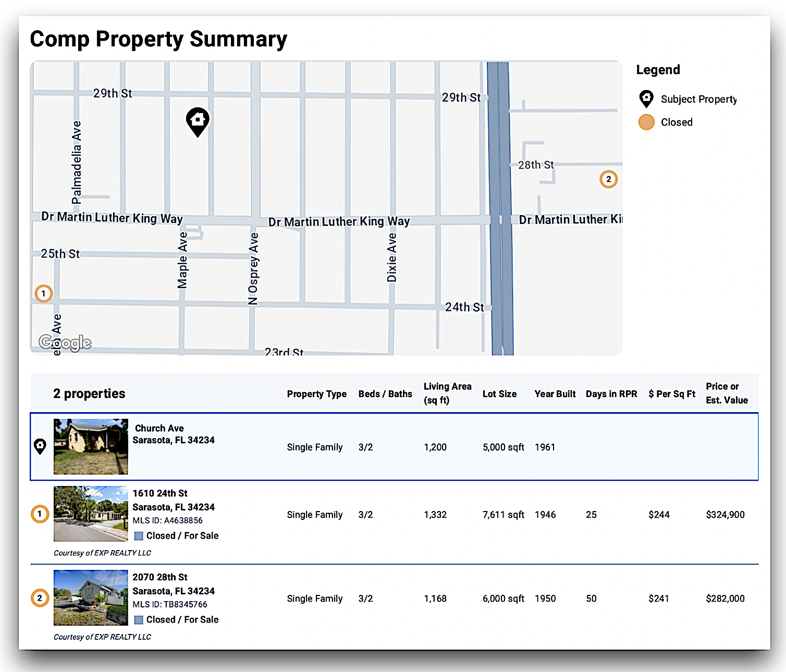Click the Subject Property legend pin icon
This screenshot has width=786, height=672.
[x=646, y=98]
